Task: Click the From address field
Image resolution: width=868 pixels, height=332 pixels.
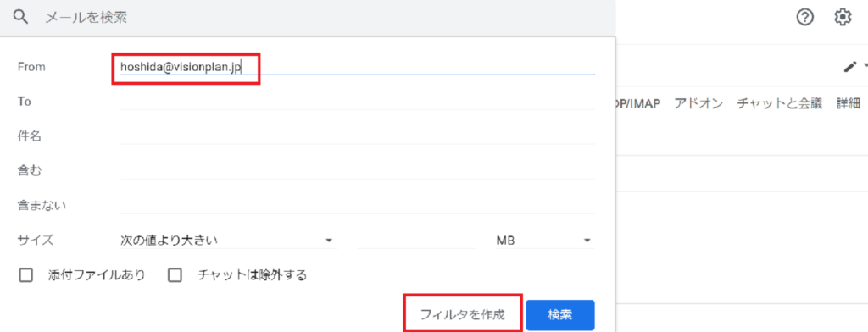Action: 358,66
